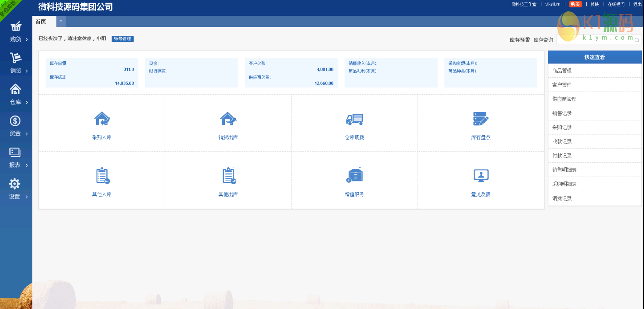The height and width of the screenshot is (309, 644).
Task: Click the 增值服务 icon
Action: [x=354, y=176]
